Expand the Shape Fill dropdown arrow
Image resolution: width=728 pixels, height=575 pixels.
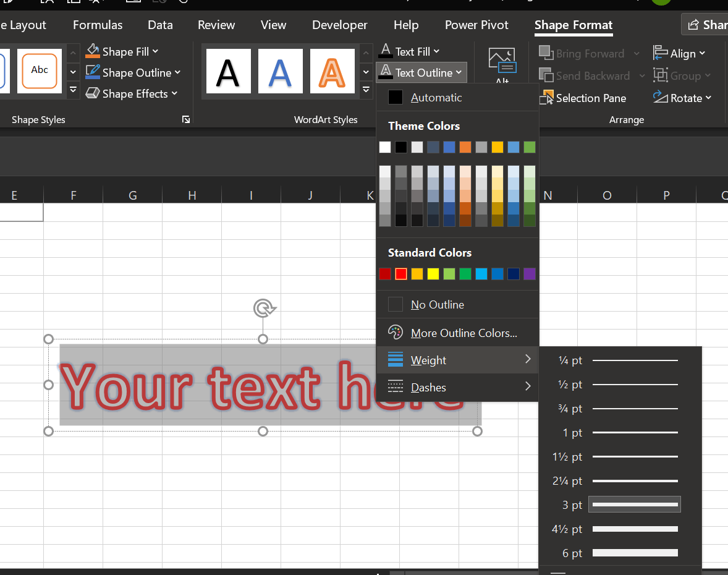[x=155, y=51]
